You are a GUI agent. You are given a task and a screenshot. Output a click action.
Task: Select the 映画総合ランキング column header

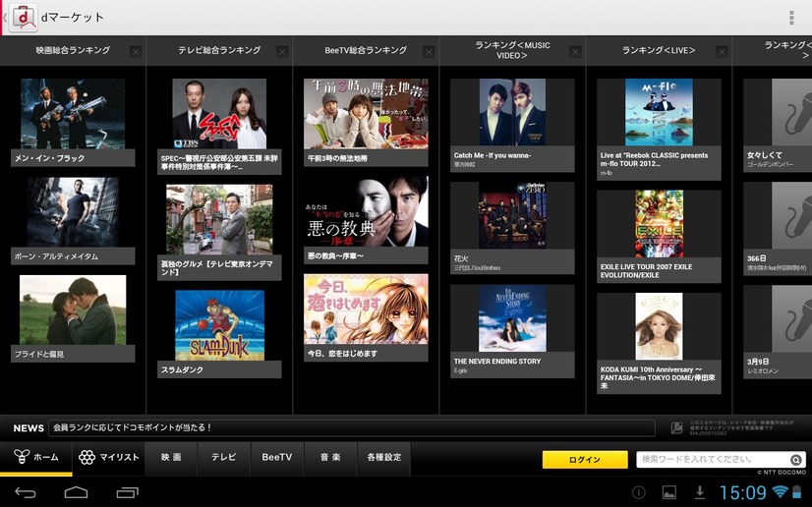click(73, 50)
